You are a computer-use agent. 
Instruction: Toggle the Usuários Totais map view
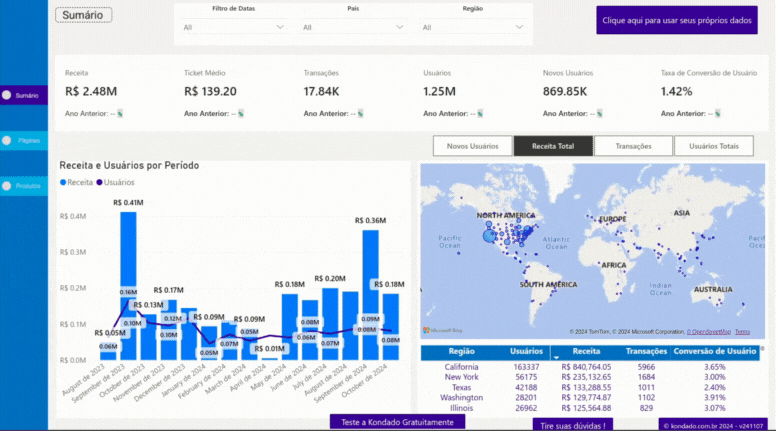(x=714, y=146)
